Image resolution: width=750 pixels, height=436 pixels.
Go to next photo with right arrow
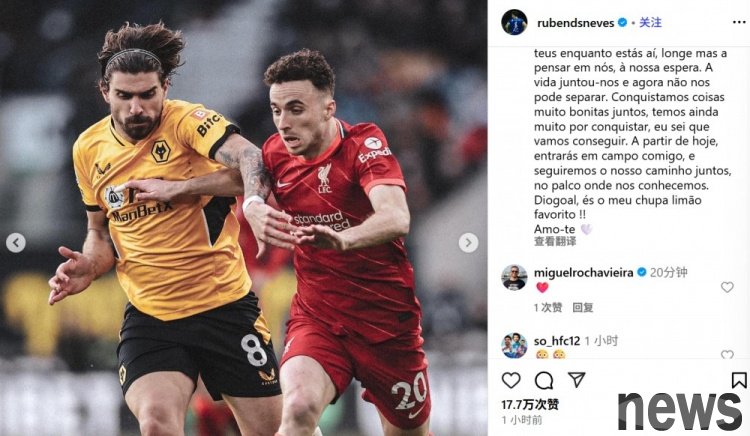(468, 243)
